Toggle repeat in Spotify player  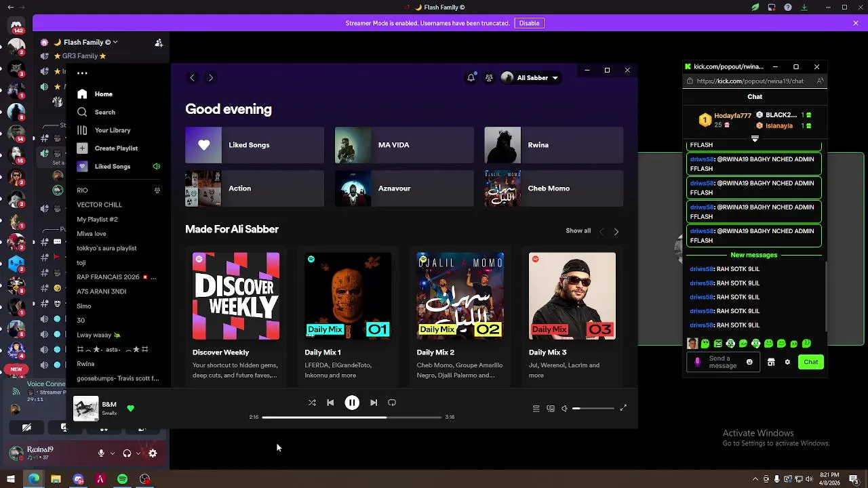pyautogui.click(x=392, y=403)
